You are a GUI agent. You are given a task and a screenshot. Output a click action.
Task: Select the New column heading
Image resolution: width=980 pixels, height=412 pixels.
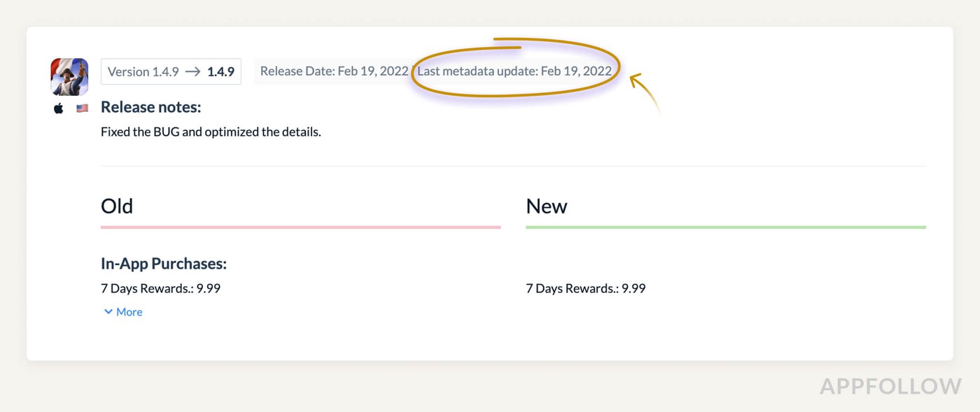point(547,206)
